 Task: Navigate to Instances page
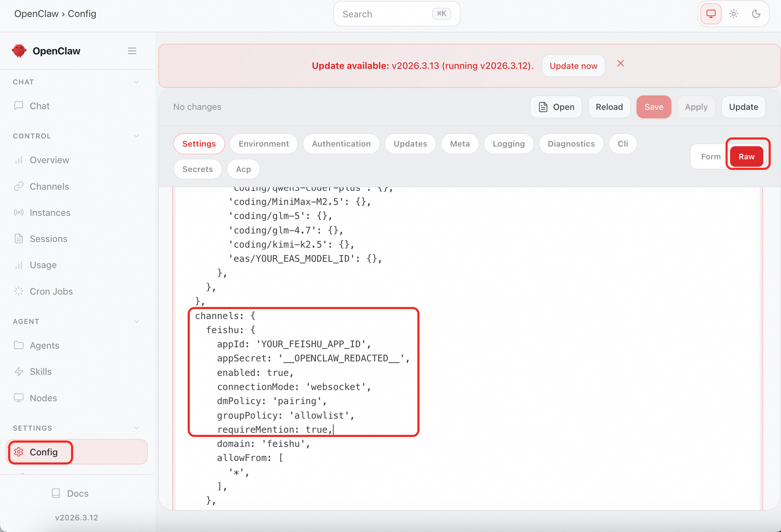77,212
